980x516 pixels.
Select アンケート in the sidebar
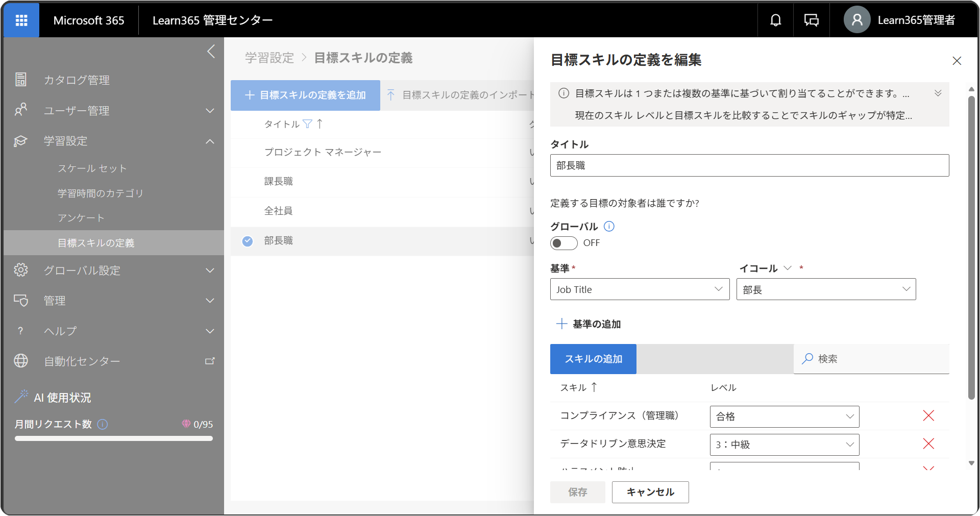(81, 218)
